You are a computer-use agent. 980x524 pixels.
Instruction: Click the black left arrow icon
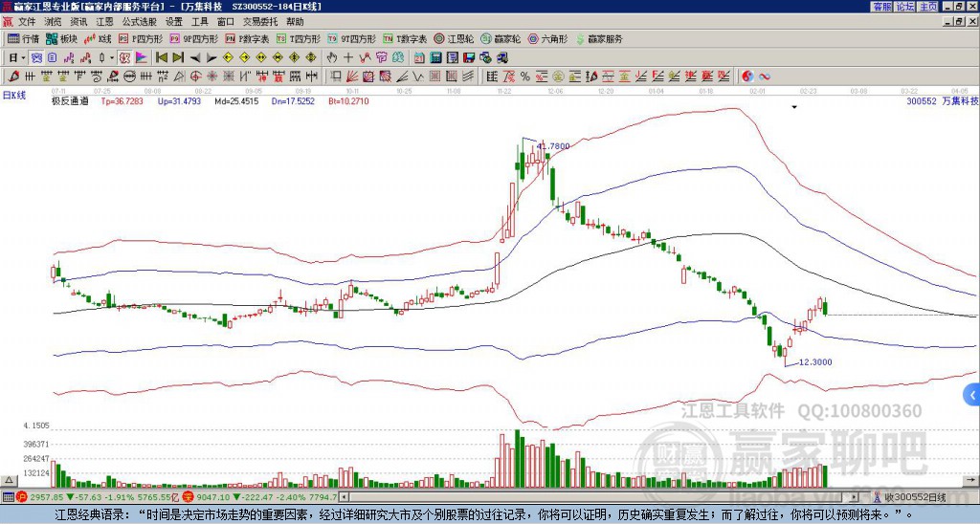coord(195,58)
